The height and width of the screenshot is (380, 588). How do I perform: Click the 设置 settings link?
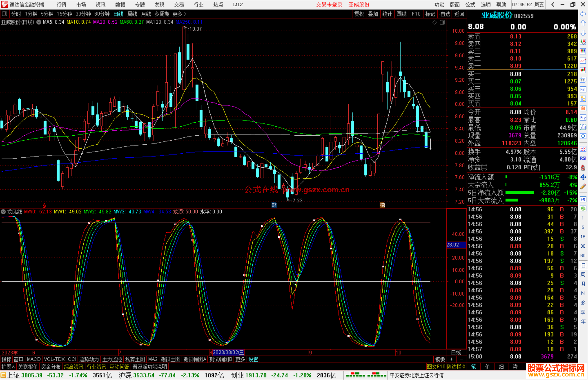point(253,359)
